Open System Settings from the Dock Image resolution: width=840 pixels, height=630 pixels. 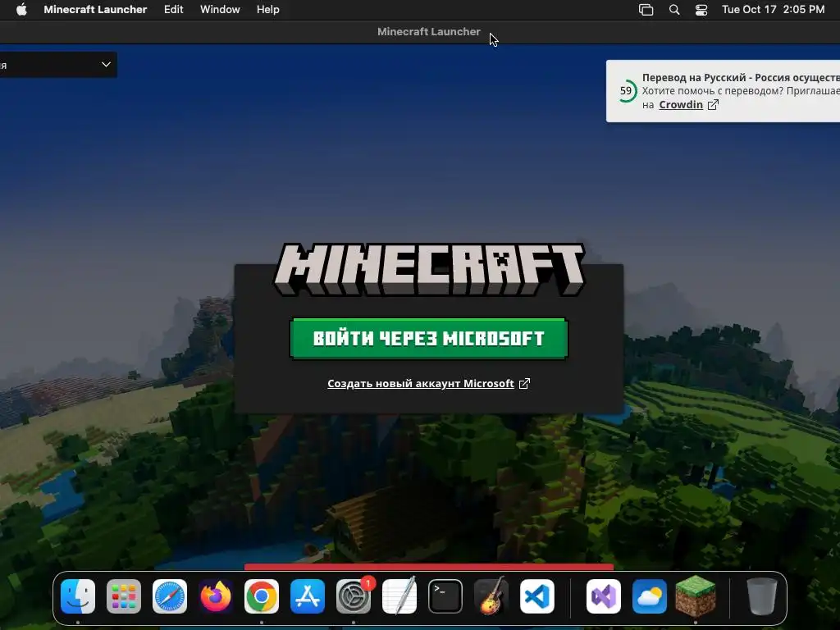click(x=354, y=596)
